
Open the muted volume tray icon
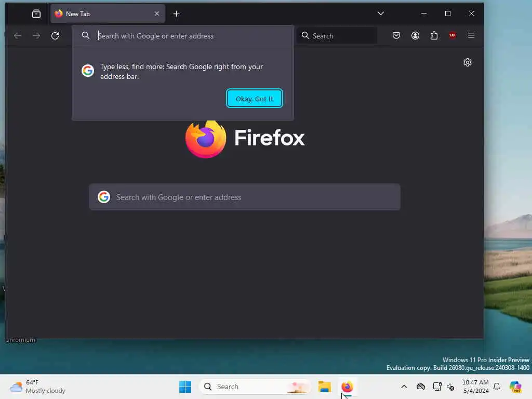pos(450,387)
